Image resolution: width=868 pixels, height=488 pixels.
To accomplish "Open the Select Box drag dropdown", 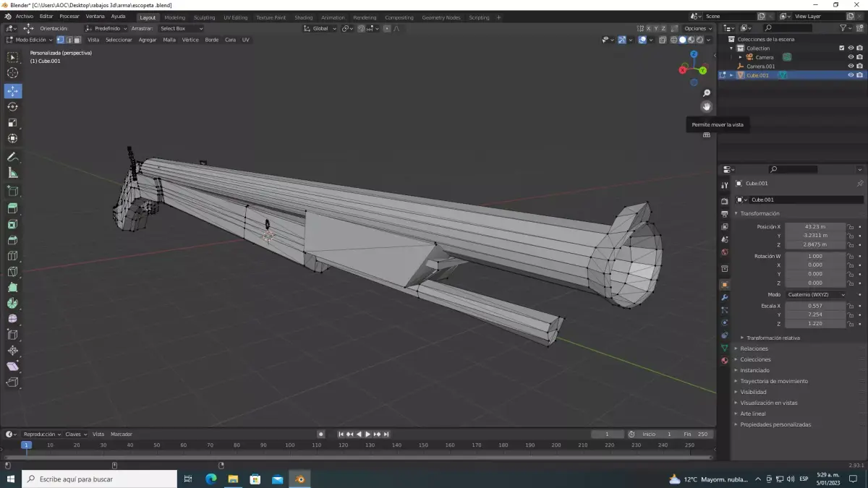I will 182,28.
